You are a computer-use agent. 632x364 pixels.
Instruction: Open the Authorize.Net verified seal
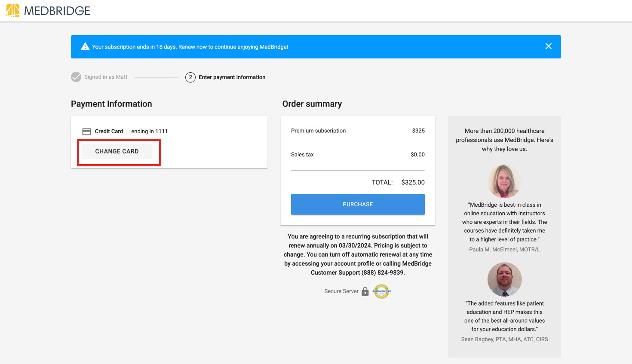[x=381, y=291]
